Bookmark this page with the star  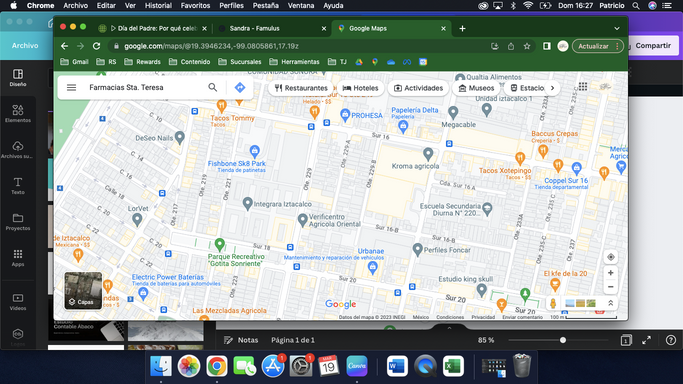[x=527, y=46]
